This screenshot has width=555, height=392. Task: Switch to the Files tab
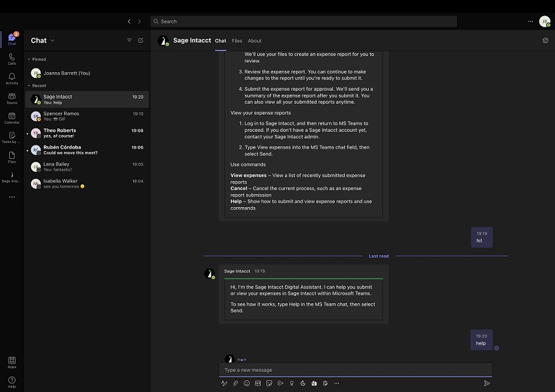237,41
